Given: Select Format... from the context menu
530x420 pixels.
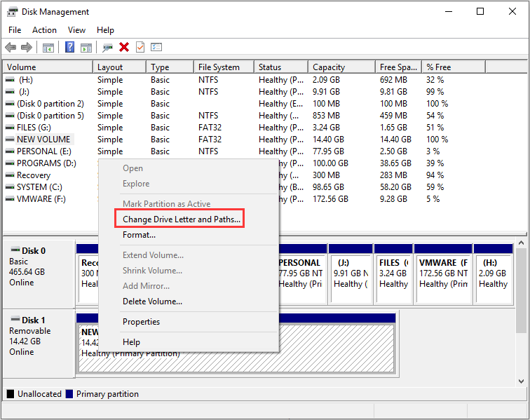Looking at the screenshot, I should [x=140, y=235].
